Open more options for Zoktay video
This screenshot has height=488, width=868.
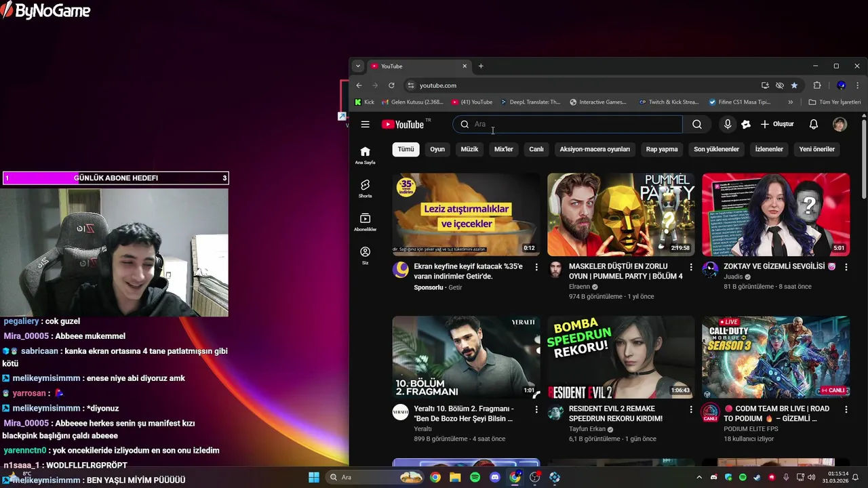click(x=846, y=267)
